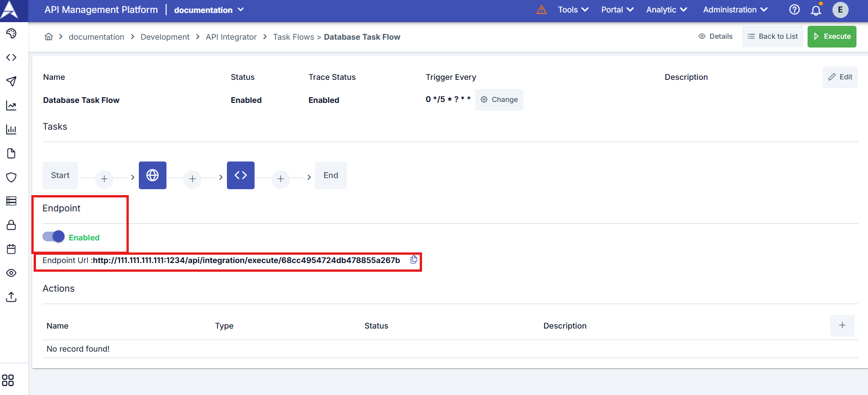Open the document file icon in sidebar
The height and width of the screenshot is (395, 868).
click(x=11, y=153)
